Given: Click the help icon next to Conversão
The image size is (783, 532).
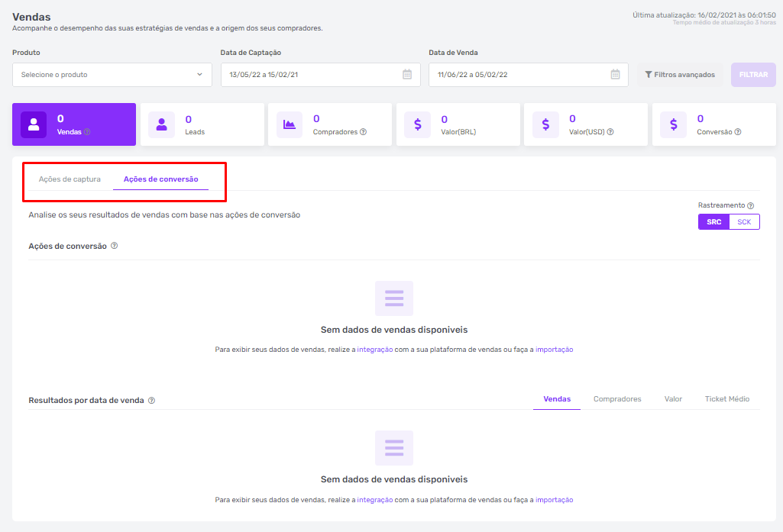Looking at the screenshot, I should point(738,132).
